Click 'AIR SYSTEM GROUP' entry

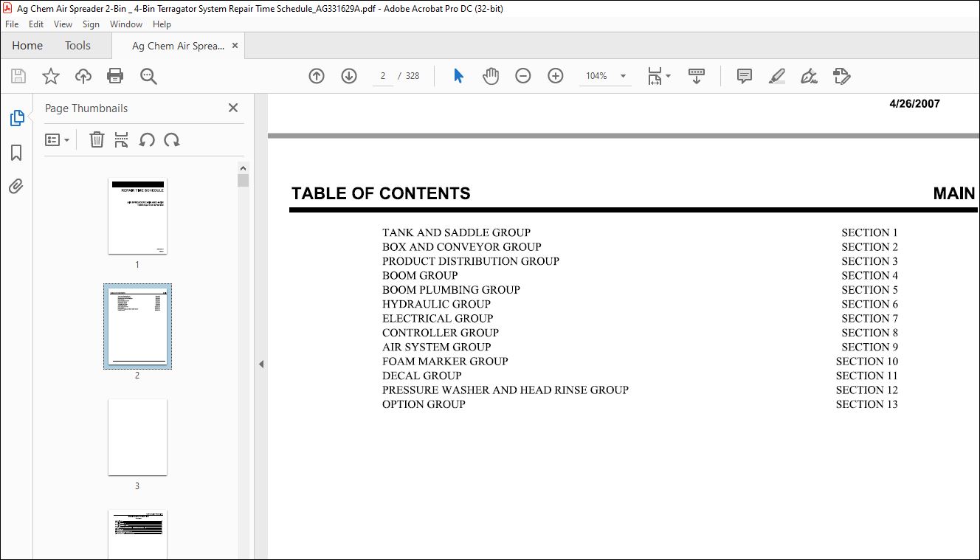(x=437, y=347)
